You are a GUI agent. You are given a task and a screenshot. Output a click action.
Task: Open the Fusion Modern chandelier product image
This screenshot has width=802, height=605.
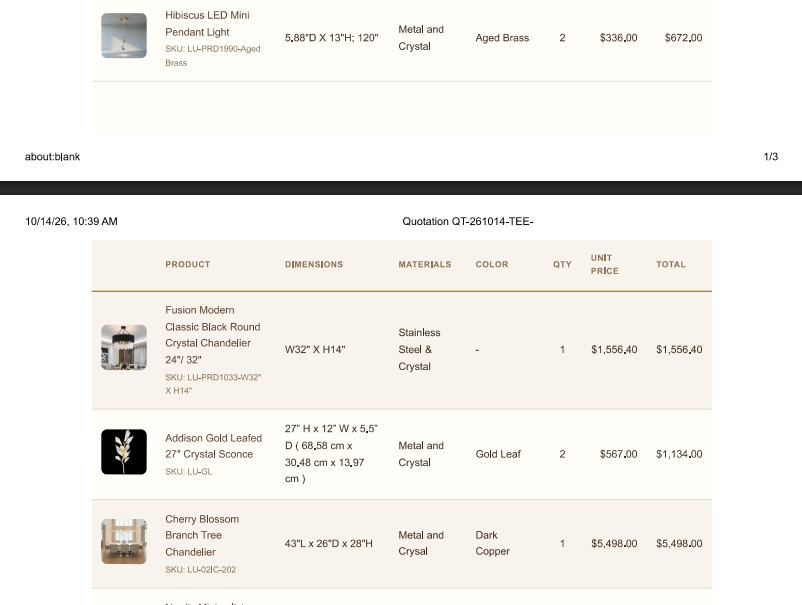(x=124, y=347)
